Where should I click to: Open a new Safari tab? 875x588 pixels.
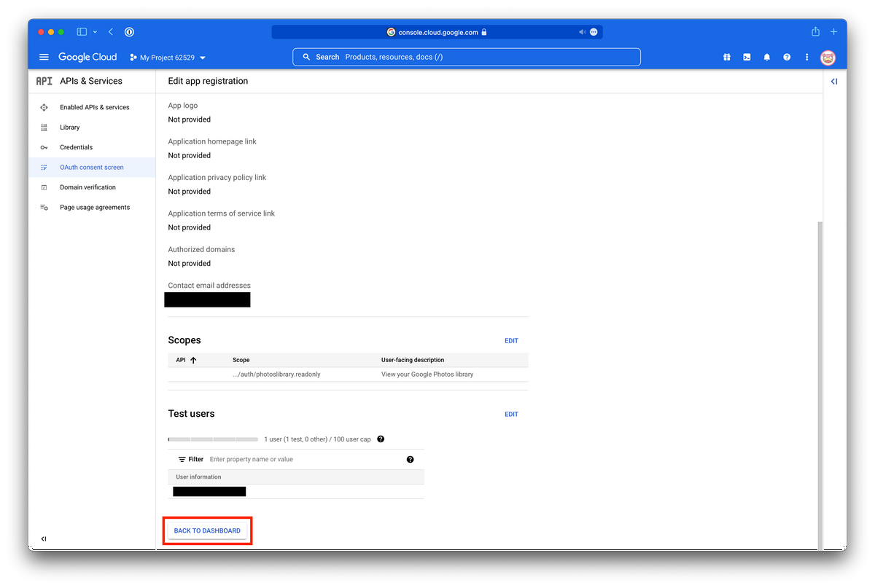tap(834, 32)
